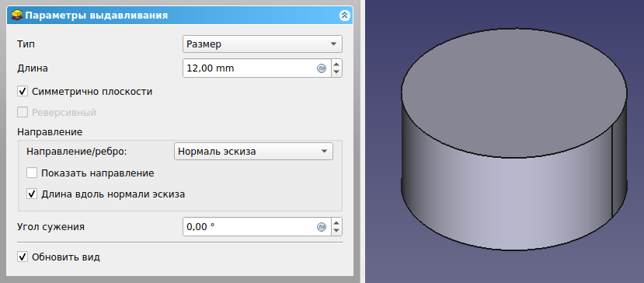Uncheck Симметрично плоскости checkbox
The width and height of the screenshot is (644, 283).
click(23, 91)
